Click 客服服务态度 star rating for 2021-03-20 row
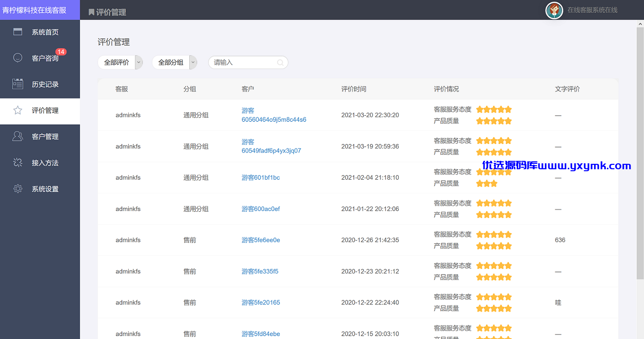 494,109
